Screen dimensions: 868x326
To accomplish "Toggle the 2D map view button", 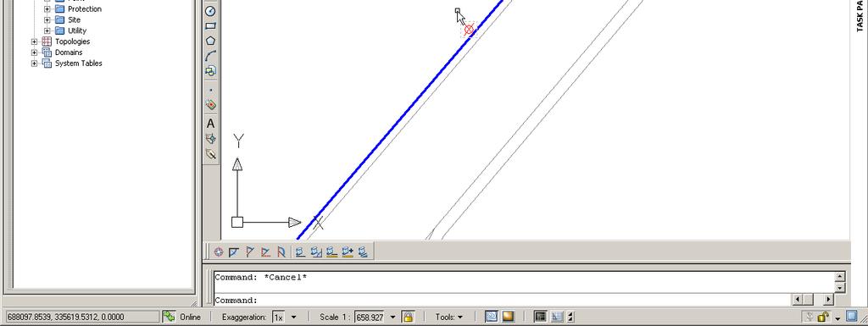I will 491,317.
